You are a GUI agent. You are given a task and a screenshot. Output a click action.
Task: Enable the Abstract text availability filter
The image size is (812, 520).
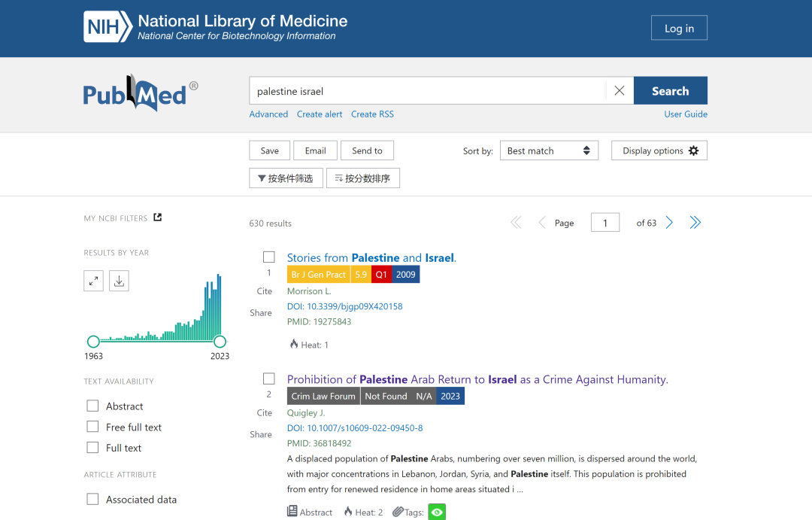click(93, 406)
